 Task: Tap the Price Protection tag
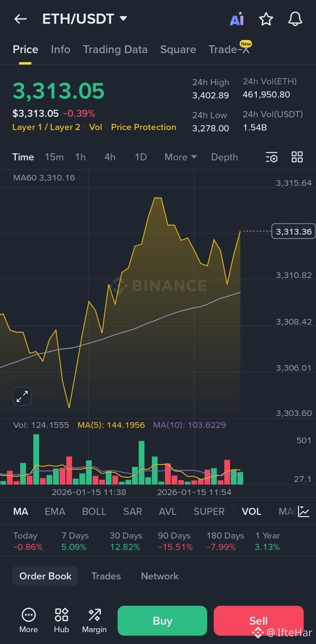[144, 127]
